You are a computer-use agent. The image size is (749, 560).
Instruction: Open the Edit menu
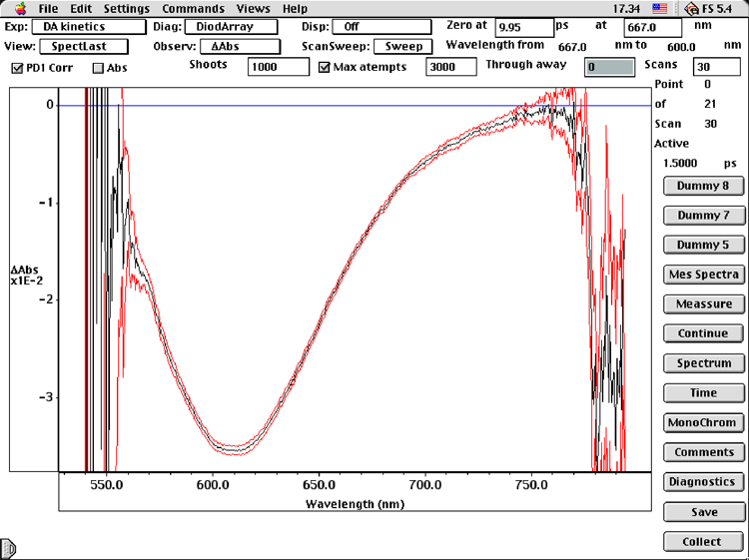(80, 9)
